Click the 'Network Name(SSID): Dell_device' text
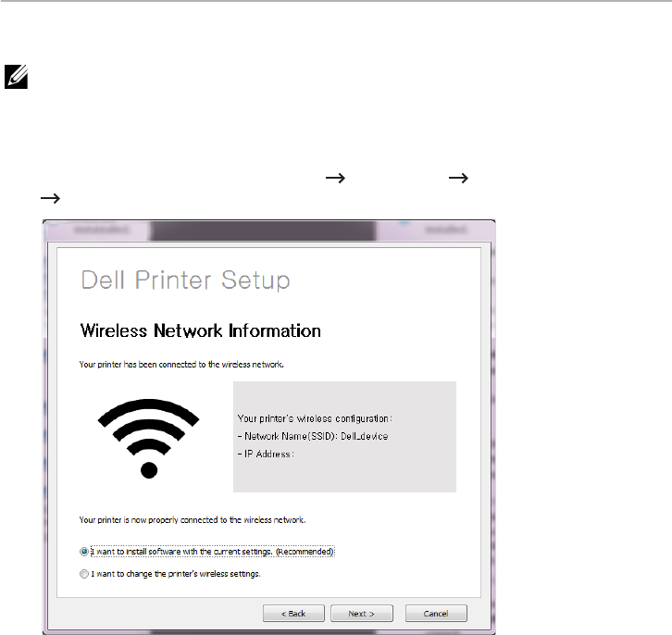Viewport: 672px width, 635px height. tap(313, 436)
